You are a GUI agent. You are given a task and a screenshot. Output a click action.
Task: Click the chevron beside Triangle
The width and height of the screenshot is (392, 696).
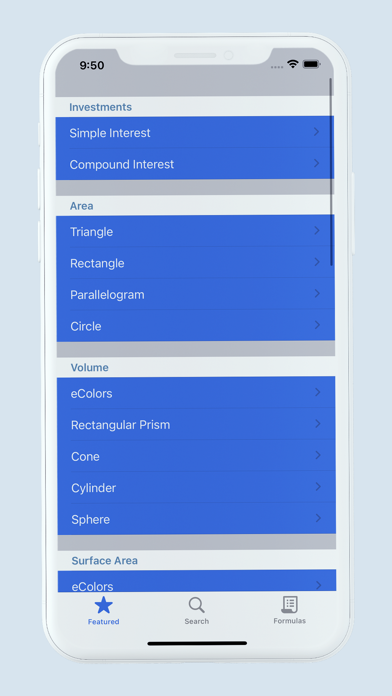coord(317,230)
